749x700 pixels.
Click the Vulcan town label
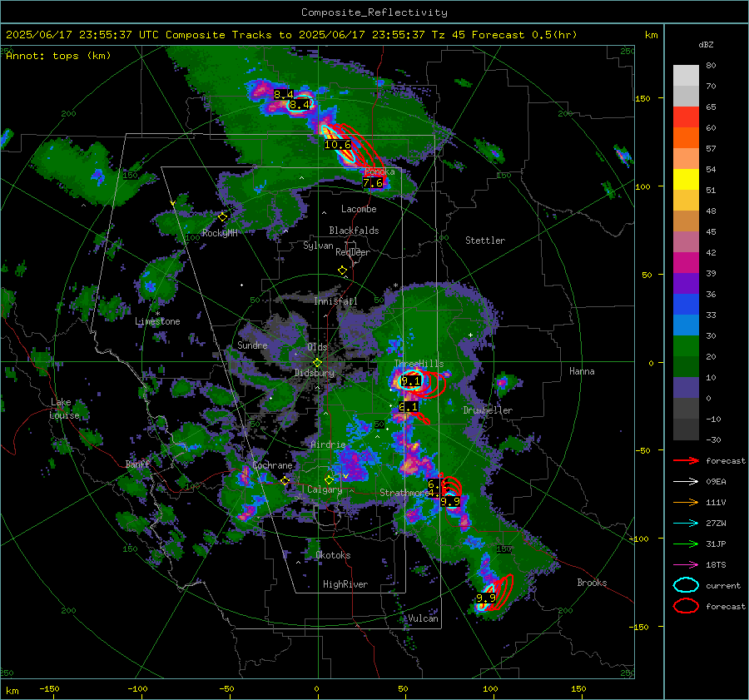click(424, 618)
